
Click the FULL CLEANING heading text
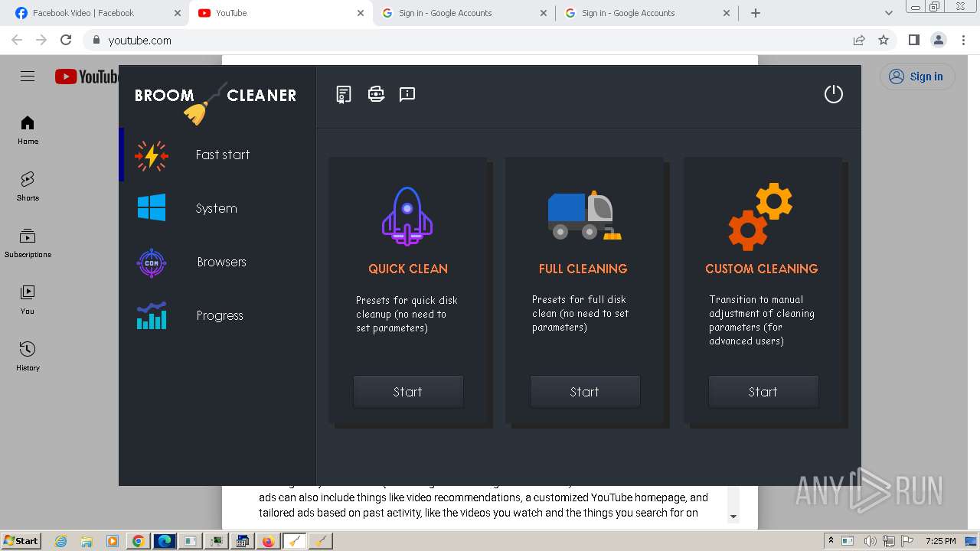tap(583, 269)
